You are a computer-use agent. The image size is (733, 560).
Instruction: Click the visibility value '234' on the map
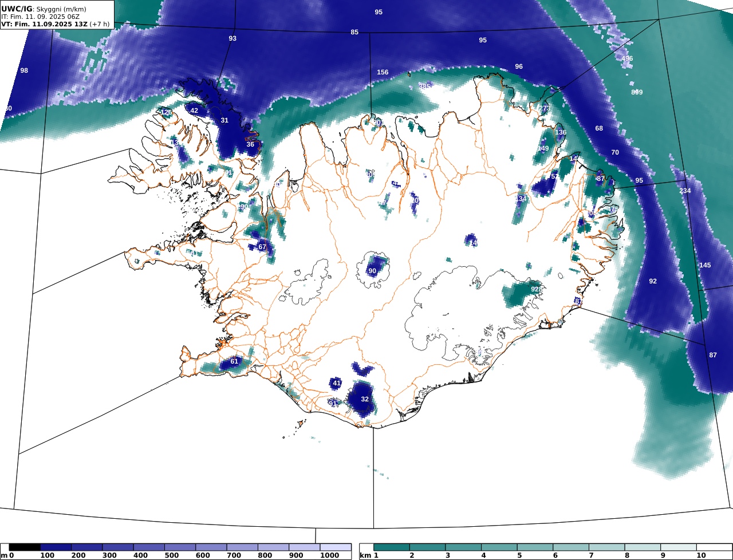tap(685, 191)
